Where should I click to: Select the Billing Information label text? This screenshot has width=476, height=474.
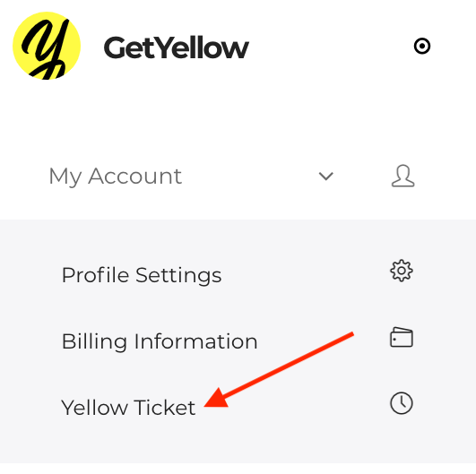click(x=160, y=341)
